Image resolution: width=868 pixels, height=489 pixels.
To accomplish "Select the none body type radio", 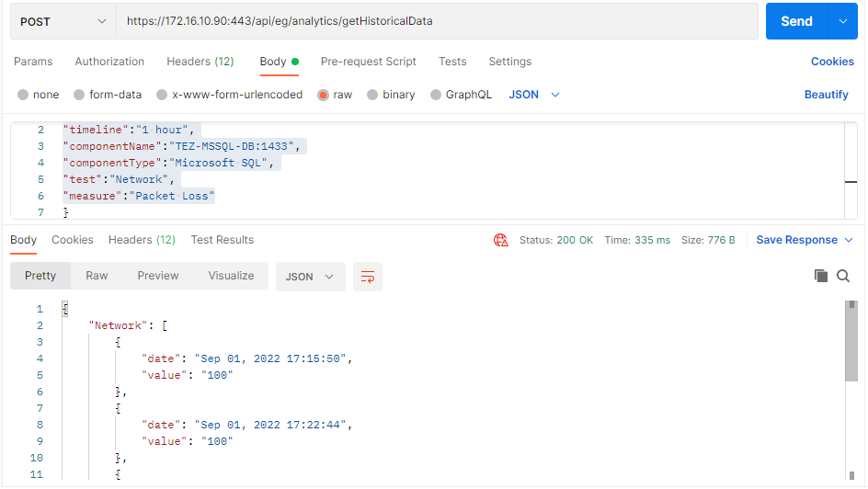I will pyautogui.click(x=23, y=95).
